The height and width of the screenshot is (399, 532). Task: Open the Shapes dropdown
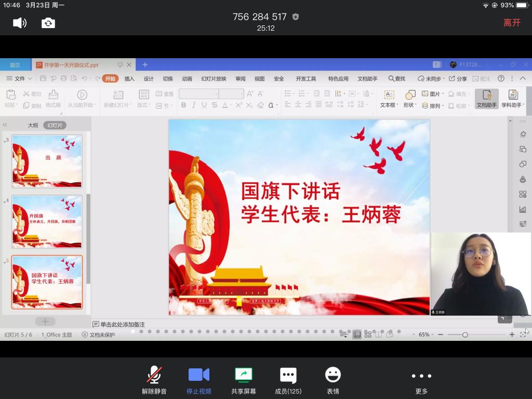[x=410, y=98]
